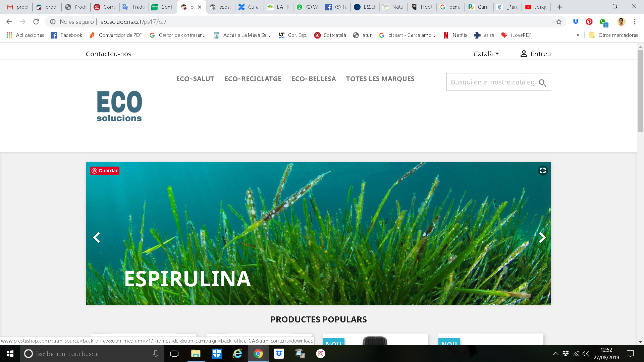
Task: Bookmark the page with the star icon
Action: click(x=559, y=22)
